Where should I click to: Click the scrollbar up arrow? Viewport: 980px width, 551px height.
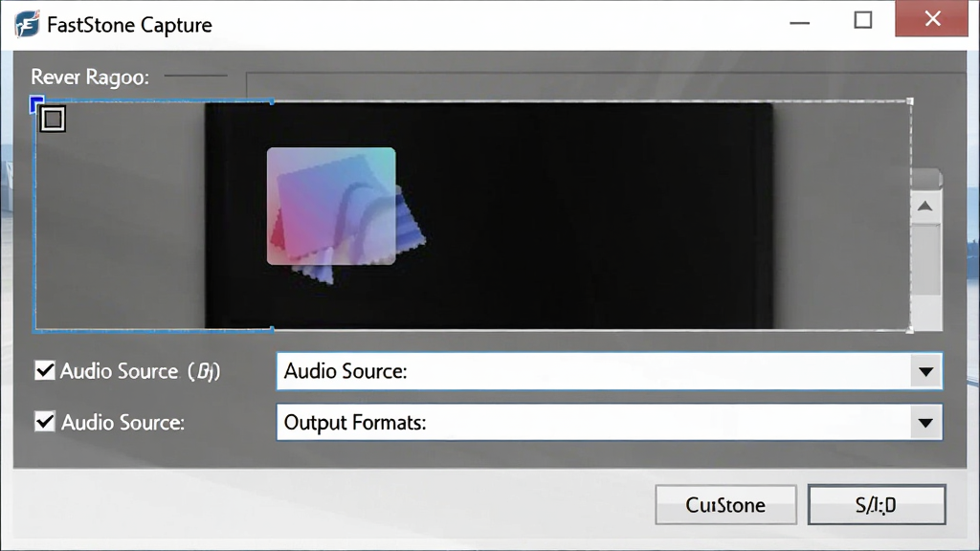(x=925, y=207)
